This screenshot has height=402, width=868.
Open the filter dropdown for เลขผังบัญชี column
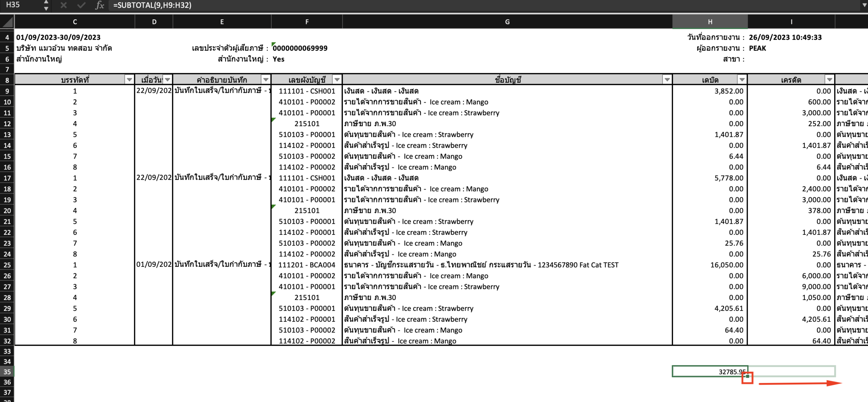click(x=337, y=80)
